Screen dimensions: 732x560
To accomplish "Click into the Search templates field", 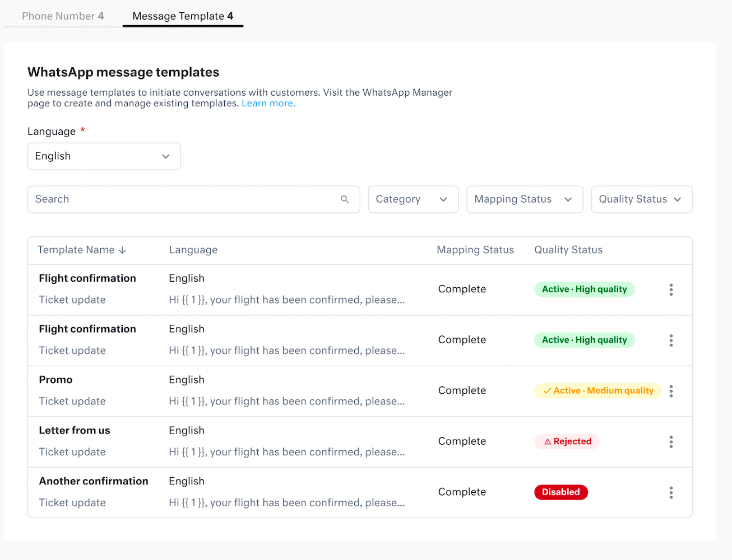I will (x=185, y=199).
